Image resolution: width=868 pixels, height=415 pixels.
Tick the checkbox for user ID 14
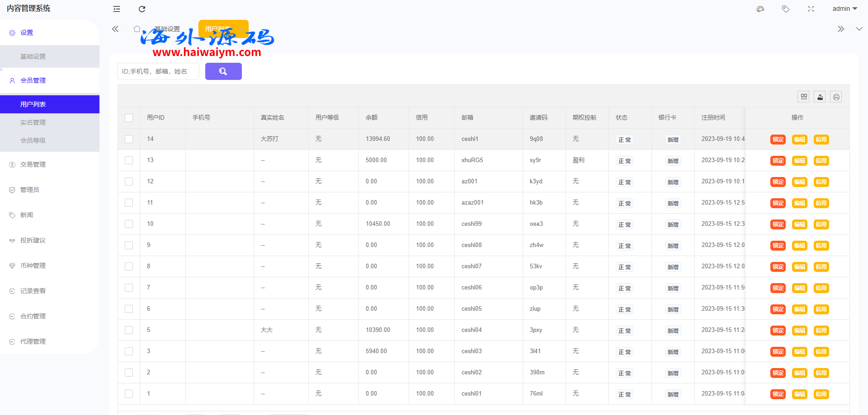coord(129,139)
